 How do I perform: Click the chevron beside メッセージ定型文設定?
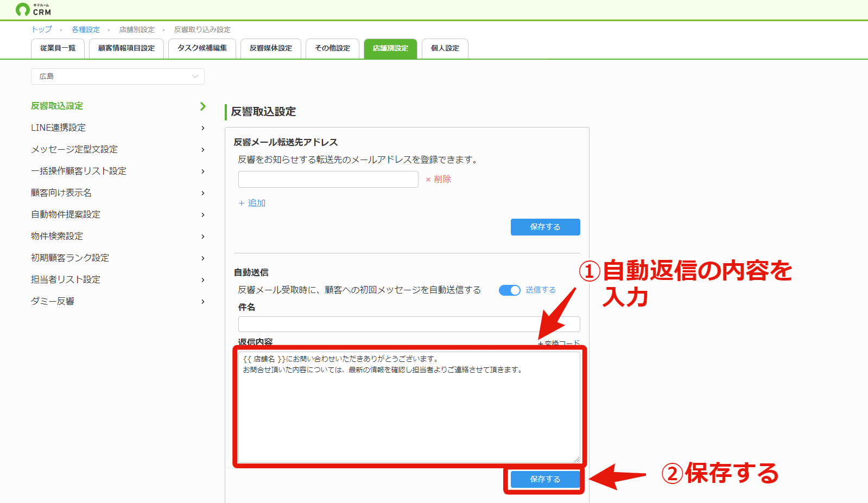pyautogui.click(x=203, y=150)
